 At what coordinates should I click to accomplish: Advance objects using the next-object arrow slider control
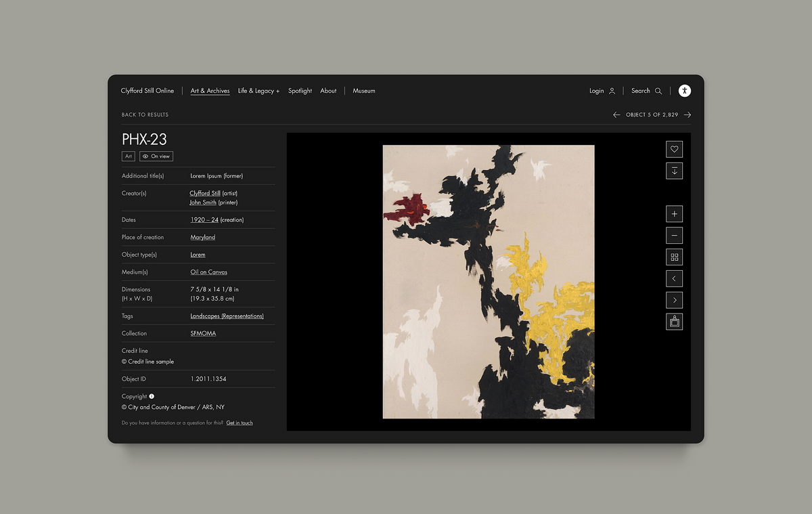(x=687, y=114)
